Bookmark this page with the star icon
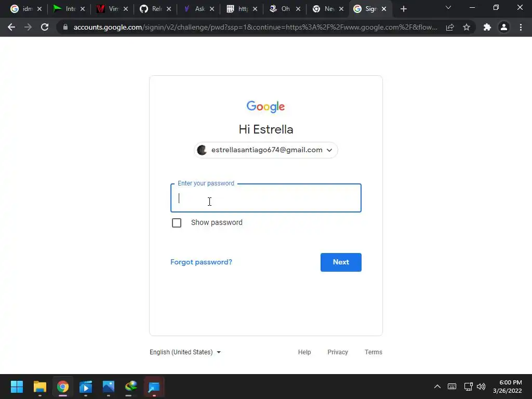 [x=467, y=27]
